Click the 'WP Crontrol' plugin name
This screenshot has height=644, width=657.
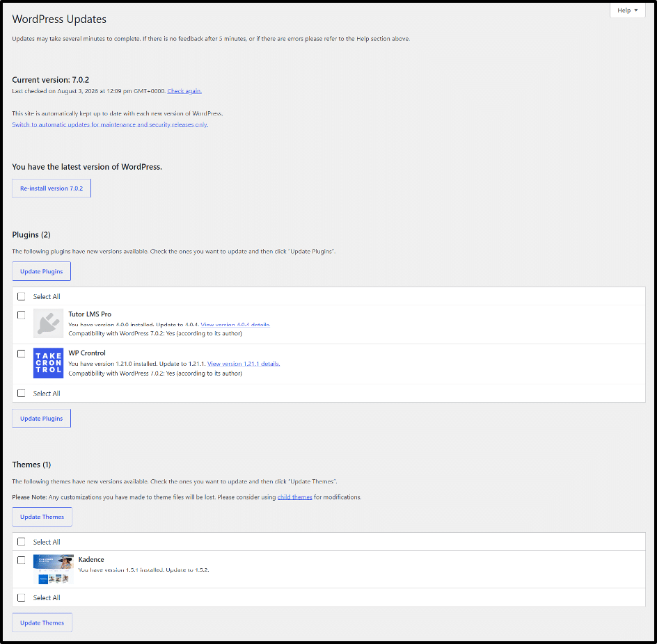[x=87, y=353]
